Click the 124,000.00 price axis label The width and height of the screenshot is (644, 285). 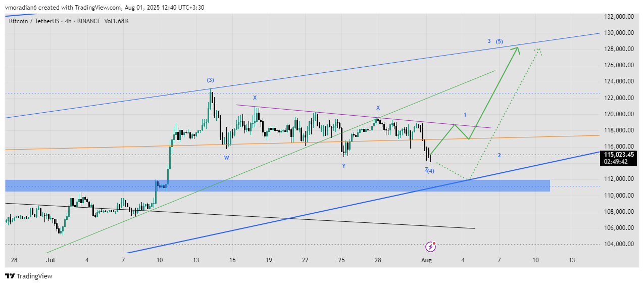tap(619, 81)
